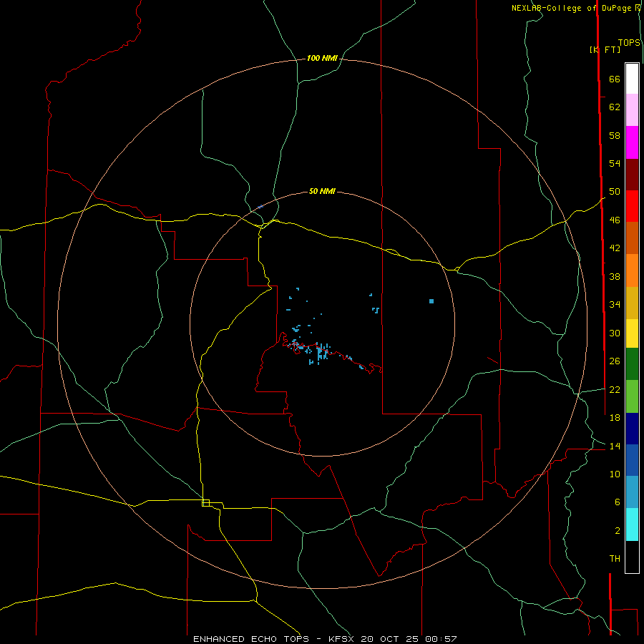Click the navy blue legend swatch
Viewport: 644px width, 644px height.
(x=632, y=429)
